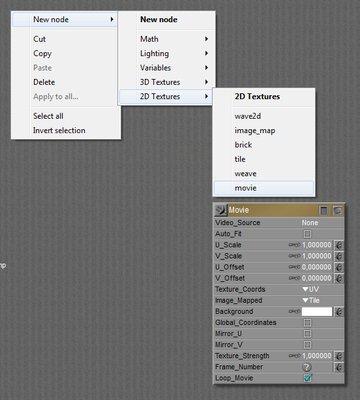Viewport: 360px width, 400px height.
Task: Click the Movie node output plug icon
Action: (220, 210)
